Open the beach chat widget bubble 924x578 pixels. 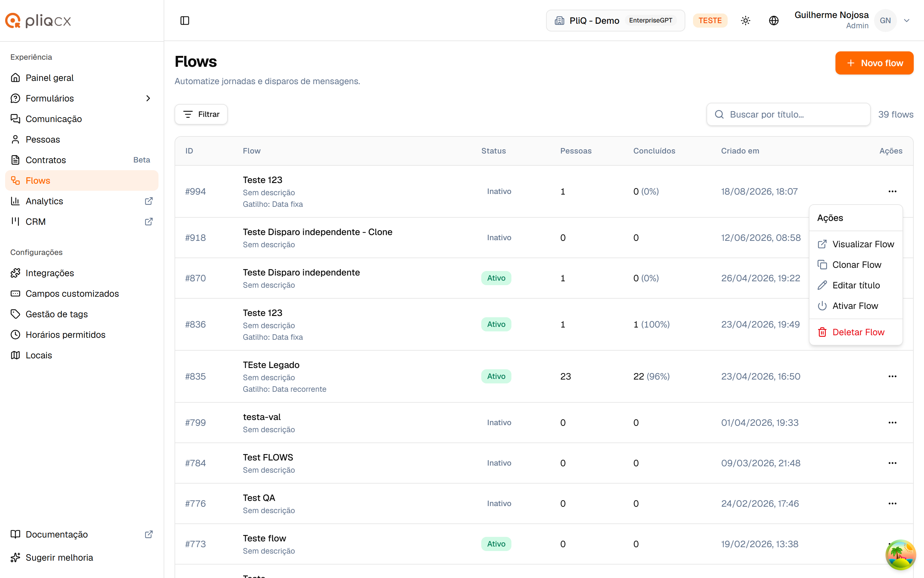901,555
